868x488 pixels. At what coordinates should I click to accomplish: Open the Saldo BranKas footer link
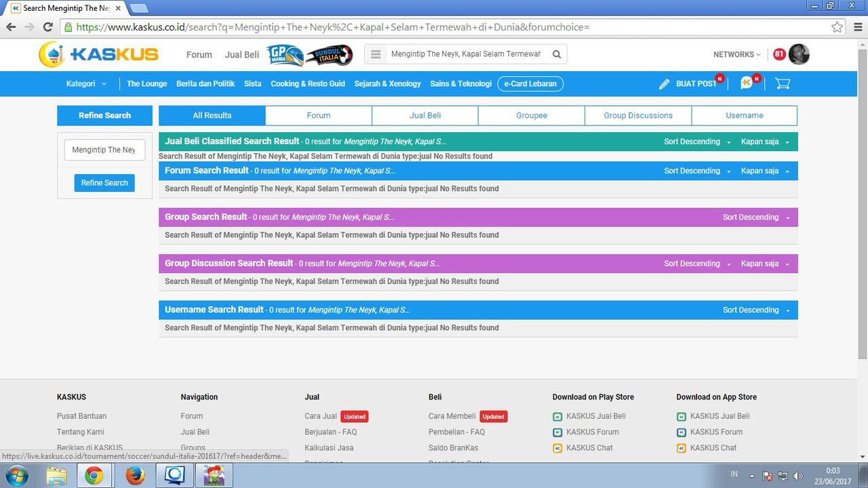click(x=453, y=447)
